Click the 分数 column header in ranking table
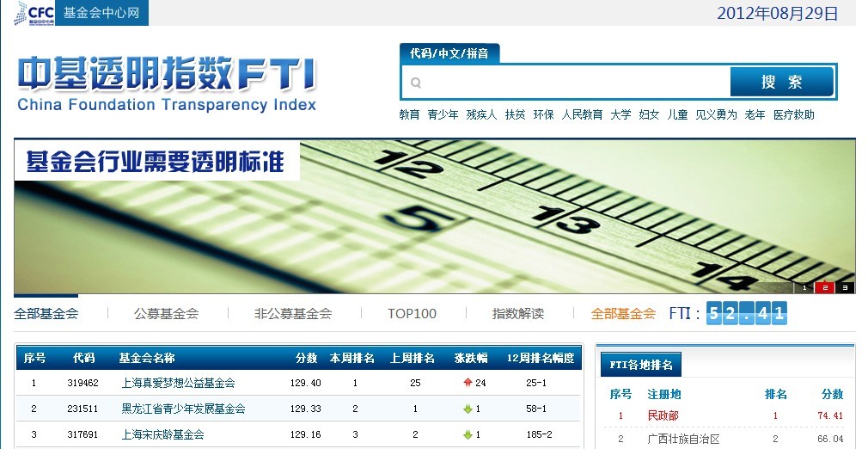Viewport: 868px width, 449px height. pyautogui.click(x=306, y=358)
